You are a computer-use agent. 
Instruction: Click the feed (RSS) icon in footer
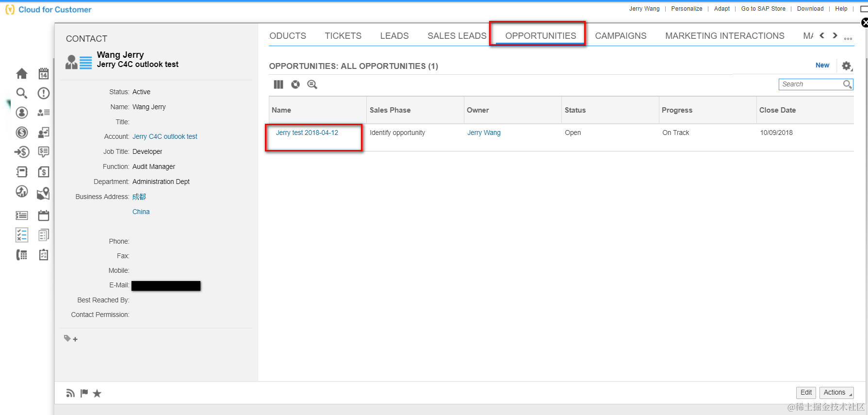(x=70, y=393)
